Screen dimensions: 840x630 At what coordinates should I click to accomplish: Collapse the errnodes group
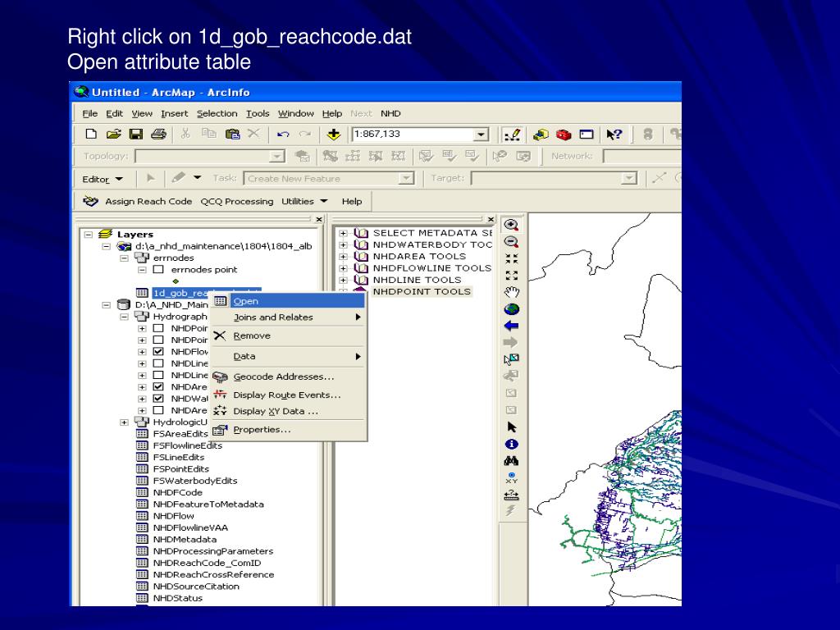point(125,258)
